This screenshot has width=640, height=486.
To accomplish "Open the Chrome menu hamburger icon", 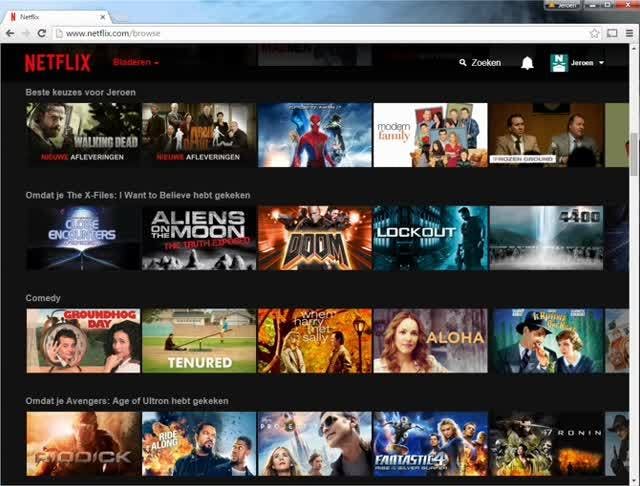I will tap(629, 33).
